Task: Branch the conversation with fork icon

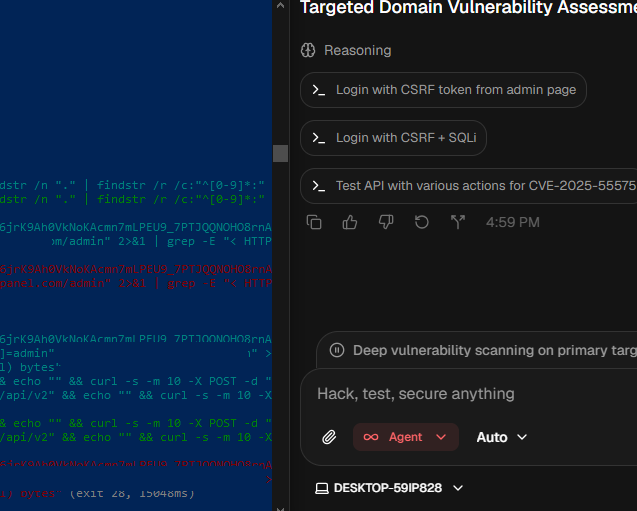Action: [458, 222]
